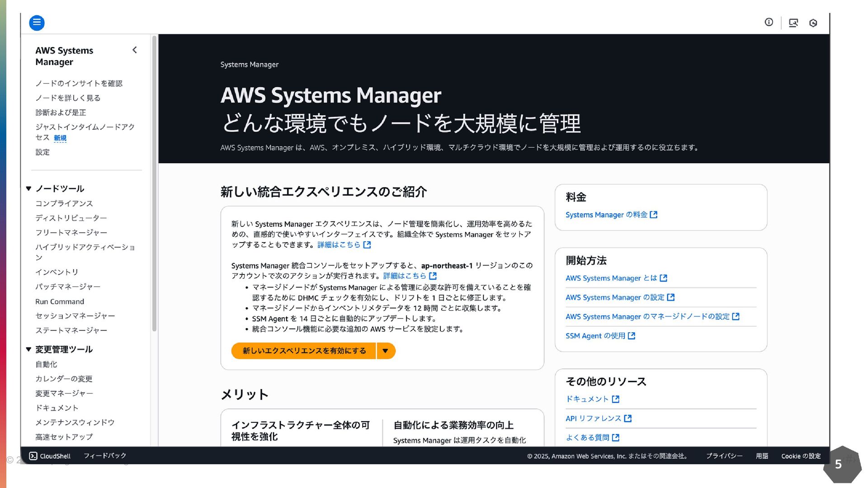Viewport: 868px width, 488px height.
Task: Click the monitor icon in the top bar
Action: tap(793, 23)
